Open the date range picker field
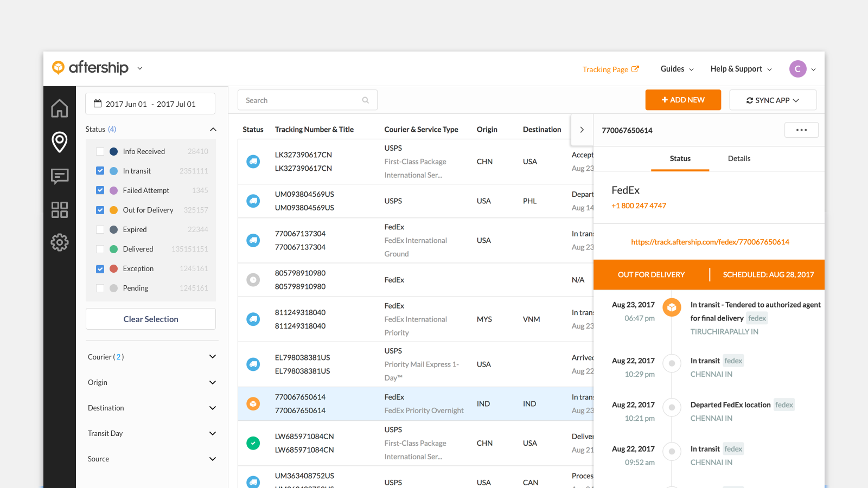This screenshot has width=868, height=488. [x=150, y=104]
